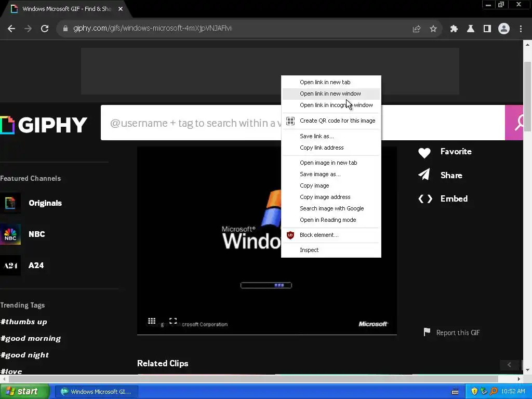Choose Save link as...
The width and height of the screenshot is (532, 399).
coord(331,136)
